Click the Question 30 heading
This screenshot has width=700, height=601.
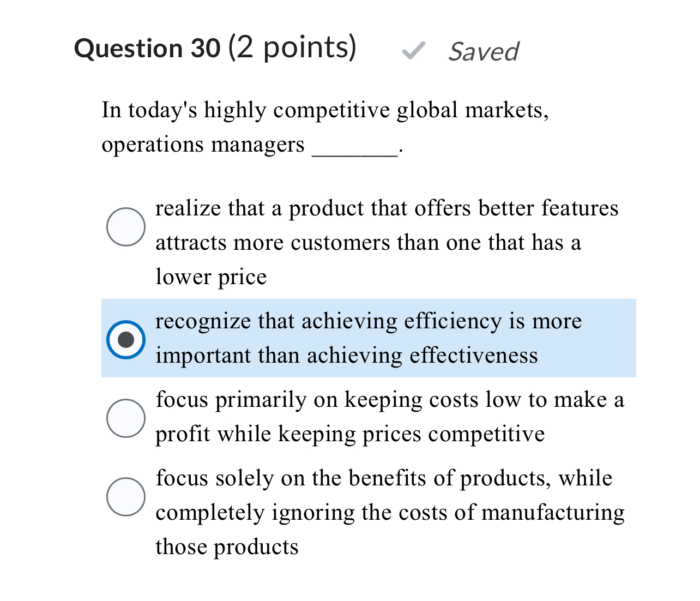[147, 48]
